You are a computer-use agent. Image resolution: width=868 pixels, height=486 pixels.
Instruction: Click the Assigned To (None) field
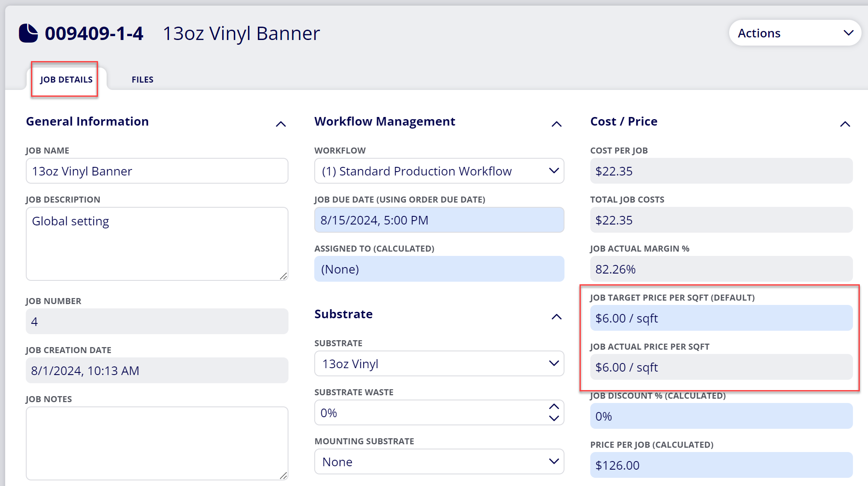439,269
